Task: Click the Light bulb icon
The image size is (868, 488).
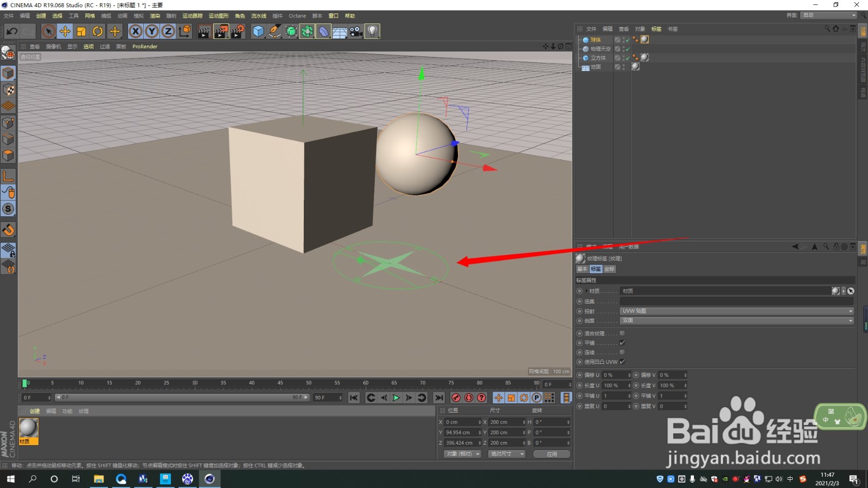Action: 372,31
